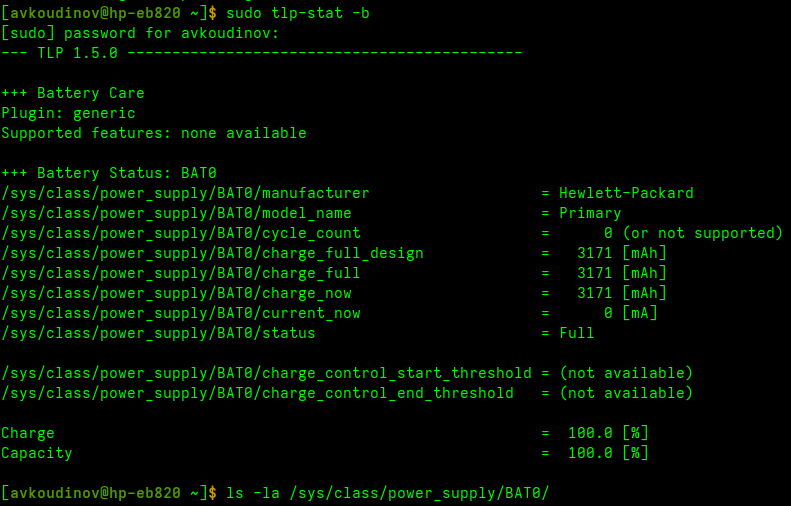Click the BAT0/charge_full_design path
This screenshot has height=506, width=791.
(x=212, y=253)
